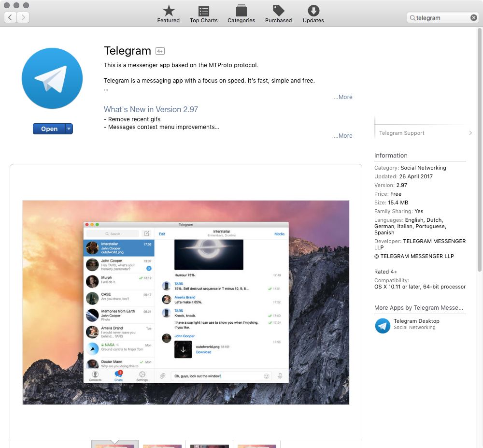Expand the app description with ...More
The width and height of the screenshot is (483, 448).
[x=342, y=97]
